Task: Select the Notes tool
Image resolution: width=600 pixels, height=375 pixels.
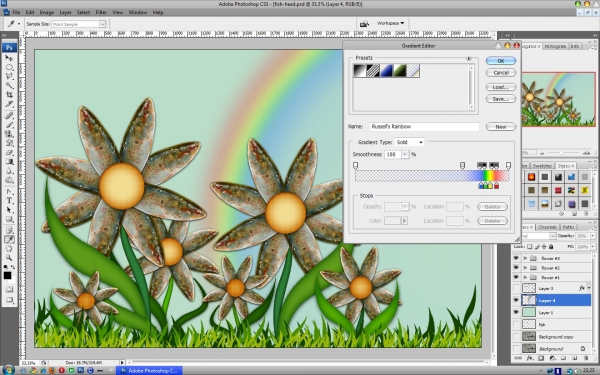Action: pyautogui.click(x=9, y=230)
